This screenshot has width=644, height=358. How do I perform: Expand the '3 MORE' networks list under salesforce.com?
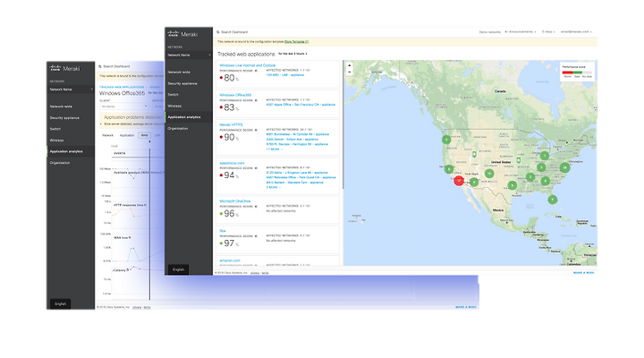click(x=273, y=187)
